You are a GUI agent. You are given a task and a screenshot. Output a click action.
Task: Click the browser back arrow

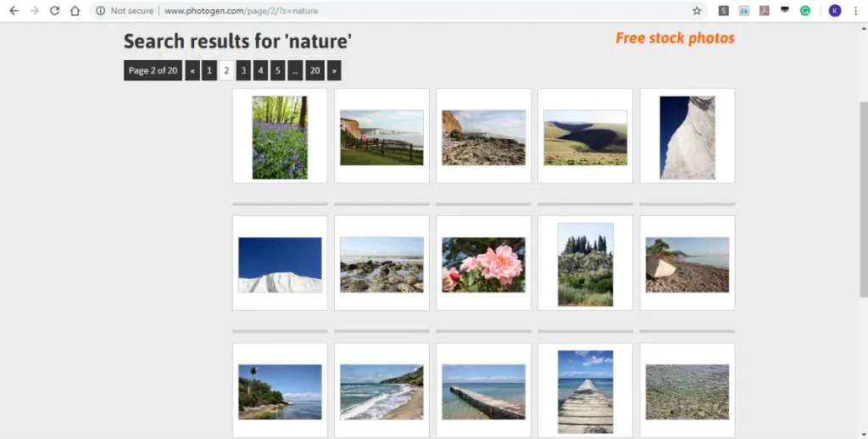coord(14,10)
